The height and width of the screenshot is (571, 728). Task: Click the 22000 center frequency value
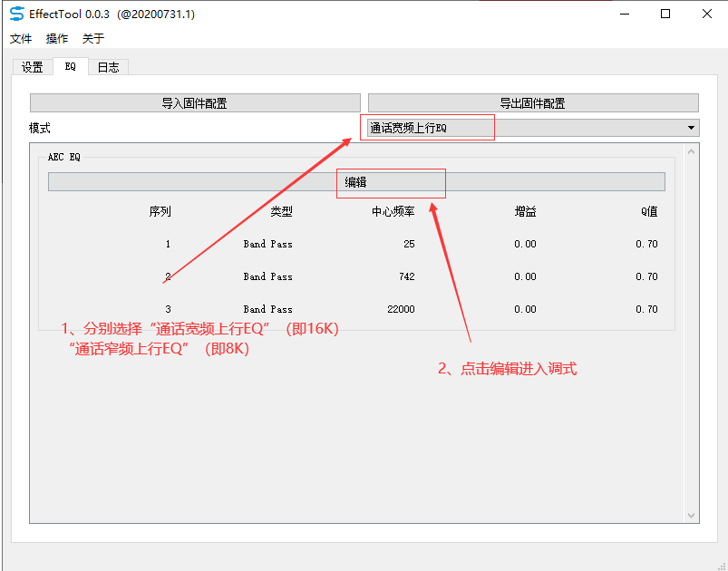coord(401,309)
